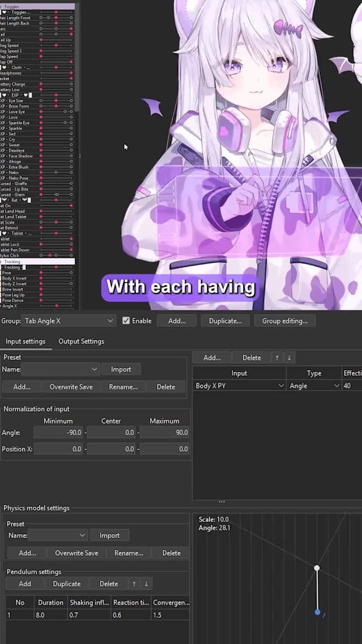This screenshot has width=362, height=644.
Task: Click Delete in the input Preset section
Action: point(166,387)
